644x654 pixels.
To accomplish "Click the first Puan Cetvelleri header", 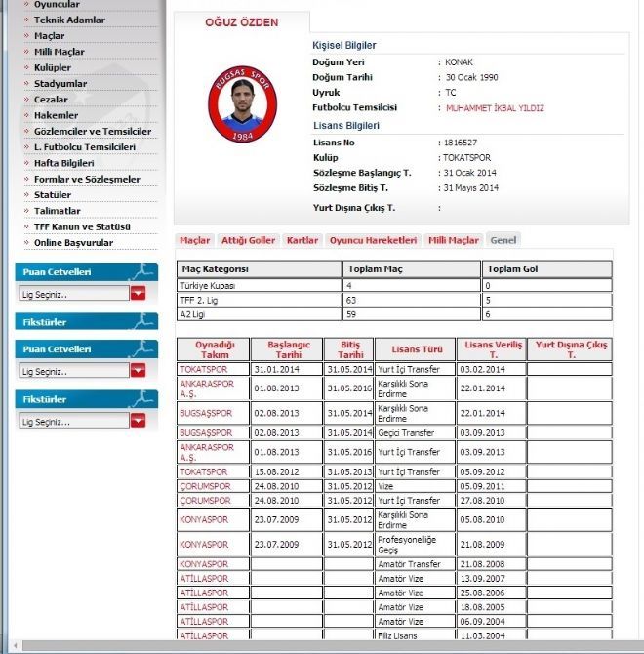I will (x=87, y=272).
